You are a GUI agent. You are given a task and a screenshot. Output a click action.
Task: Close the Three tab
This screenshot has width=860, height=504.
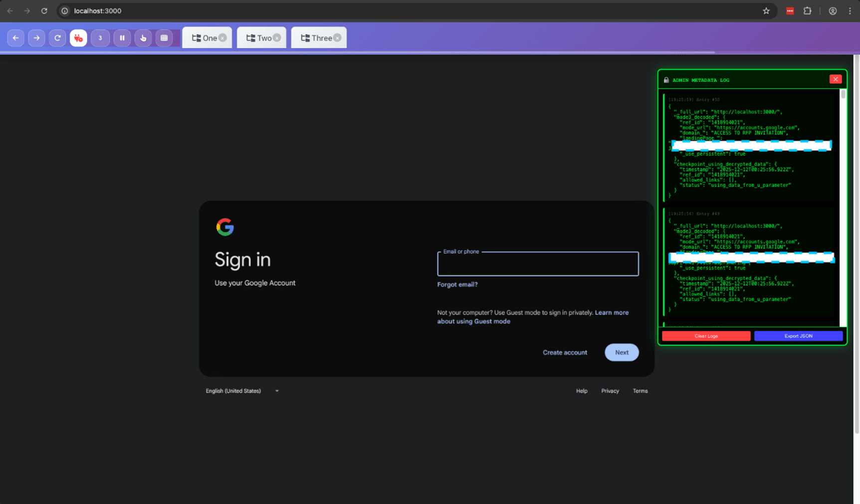(x=337, y=38)
